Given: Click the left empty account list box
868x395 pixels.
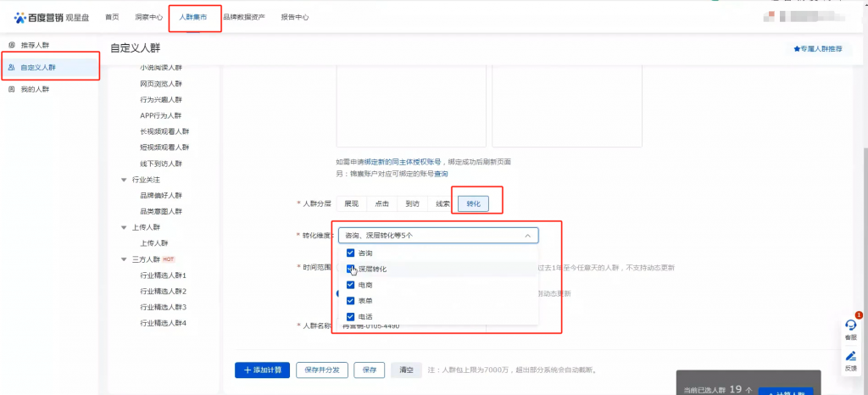Looking at the screenshot, I should 411,105.
